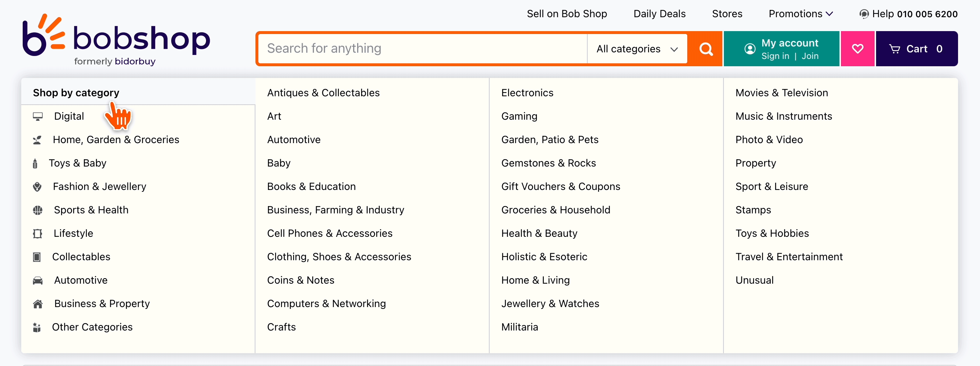Screen dimensions: 980x366
Task: Go to Stores in top navigation
Action: (x=727, y=14)
